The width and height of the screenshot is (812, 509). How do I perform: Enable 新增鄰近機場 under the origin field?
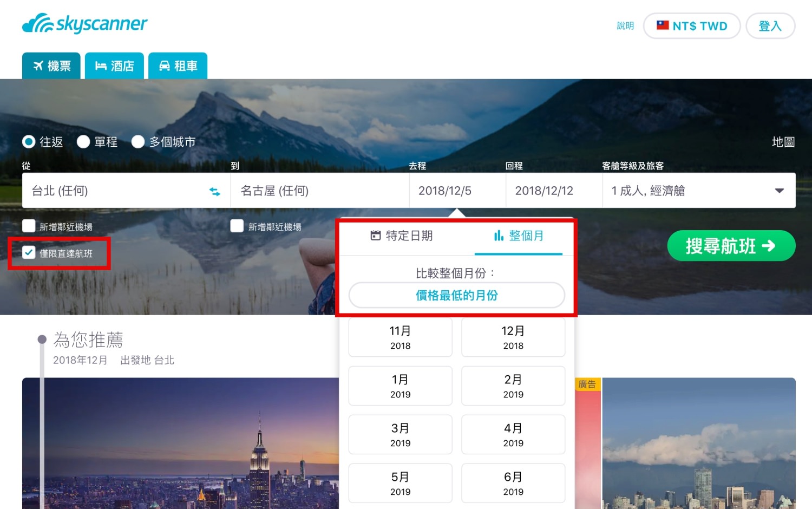pyautogui.click(x=29, y=226)
